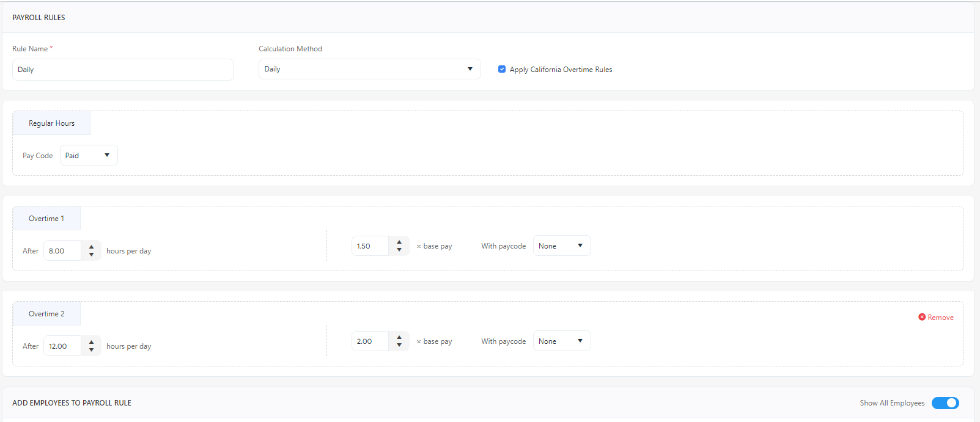The width and height of the screenshot is (980, 422).
Task: Select the Regular Hours tab label
Action: pyautogui.click(x=52, y=123)
